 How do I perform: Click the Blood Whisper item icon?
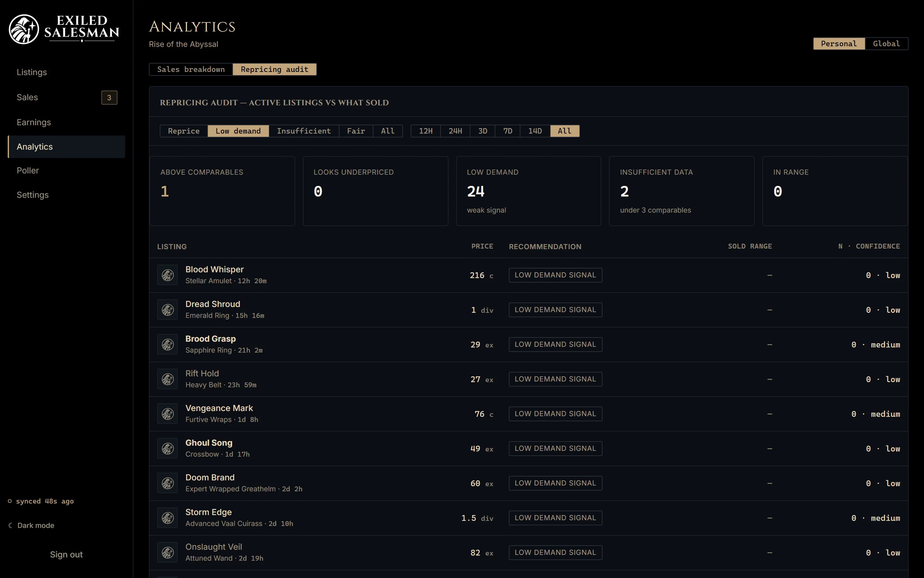click(x=167, y=275)
